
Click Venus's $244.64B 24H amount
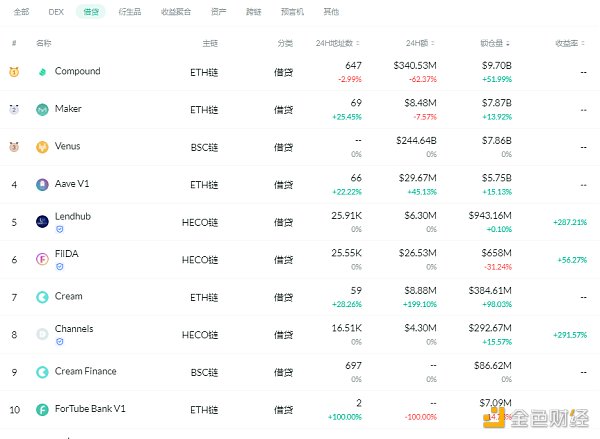tap(416, 140)
